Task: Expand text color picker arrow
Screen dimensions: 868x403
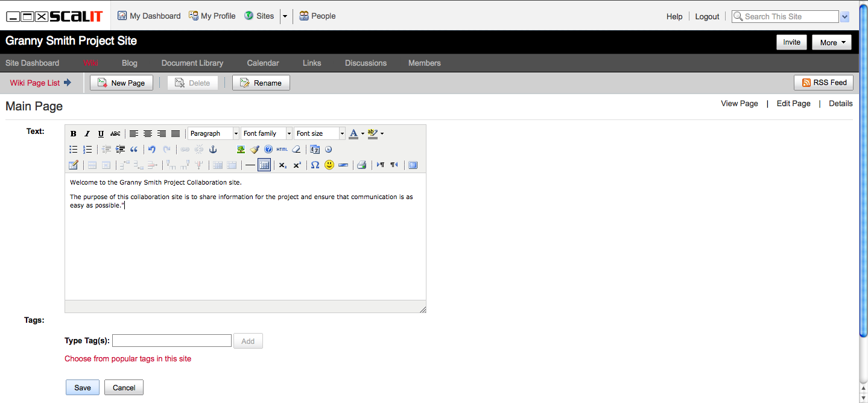Action: click(x=363, y=134)
